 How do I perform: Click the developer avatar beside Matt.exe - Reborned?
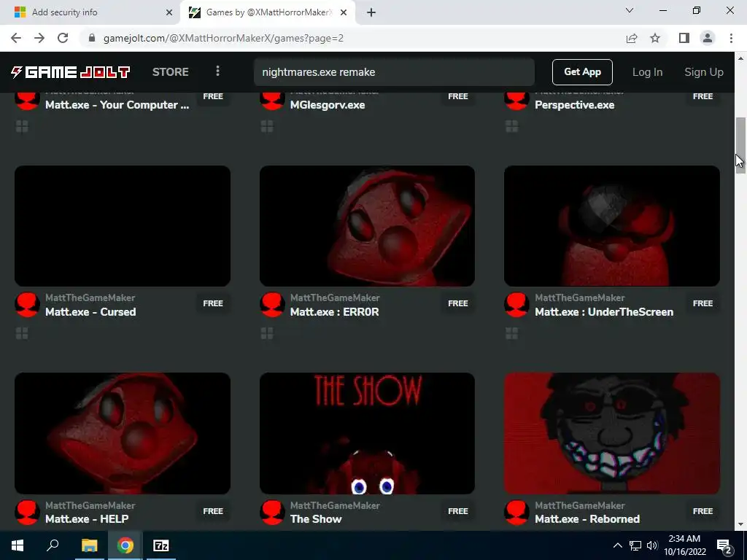[x=516, y=513]
